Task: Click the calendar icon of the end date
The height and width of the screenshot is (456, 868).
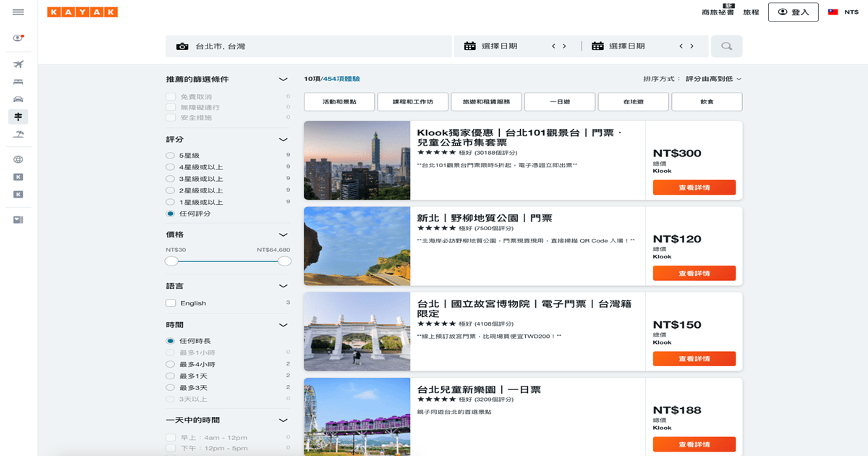Action: (597, 46)
